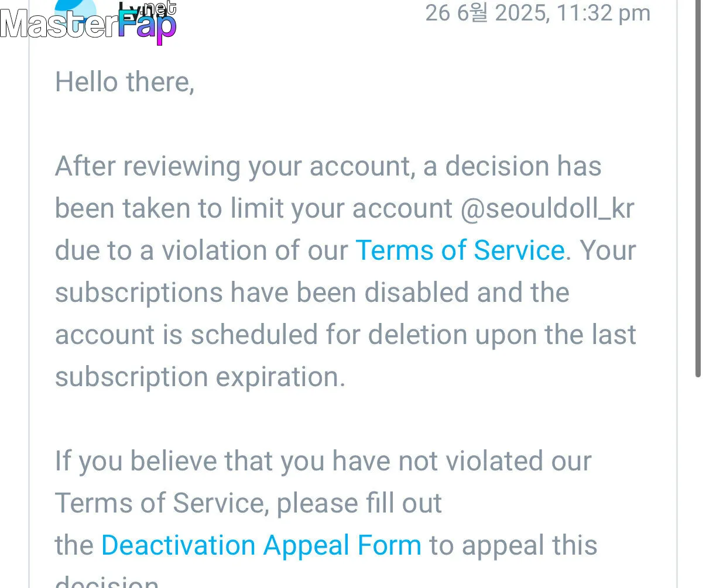Open the Deactivation Appeal Form link

coord(261,545)
